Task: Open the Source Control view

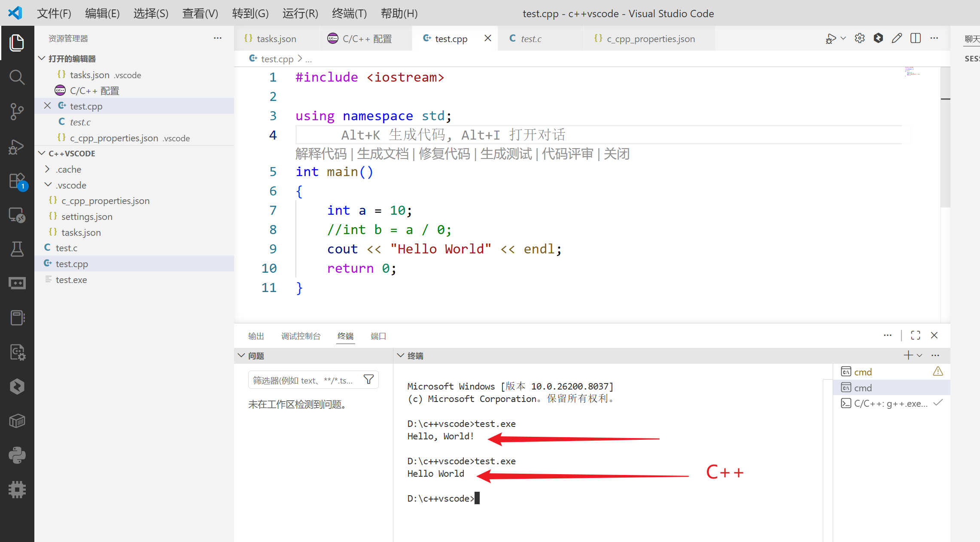Action: tap(17, 112)
